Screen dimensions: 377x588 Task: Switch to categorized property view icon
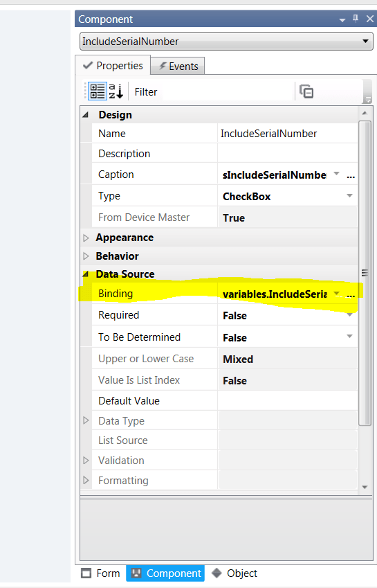tap(98, 91)
